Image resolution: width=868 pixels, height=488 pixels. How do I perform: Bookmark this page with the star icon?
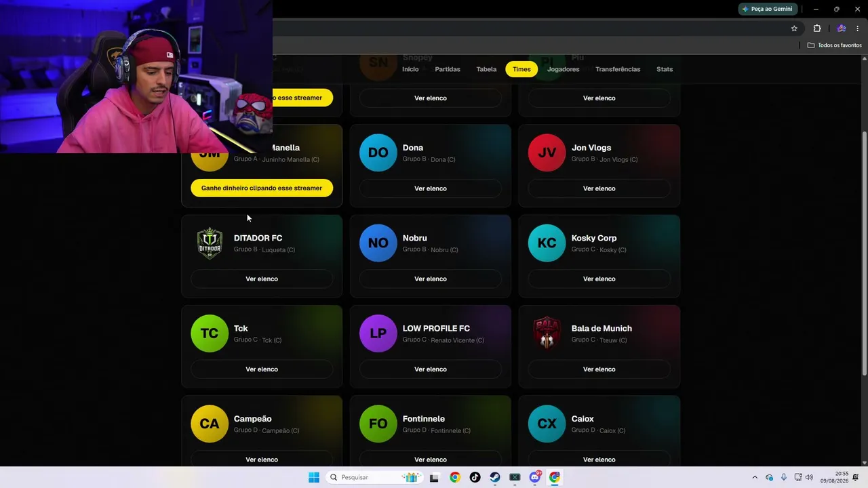794,28
